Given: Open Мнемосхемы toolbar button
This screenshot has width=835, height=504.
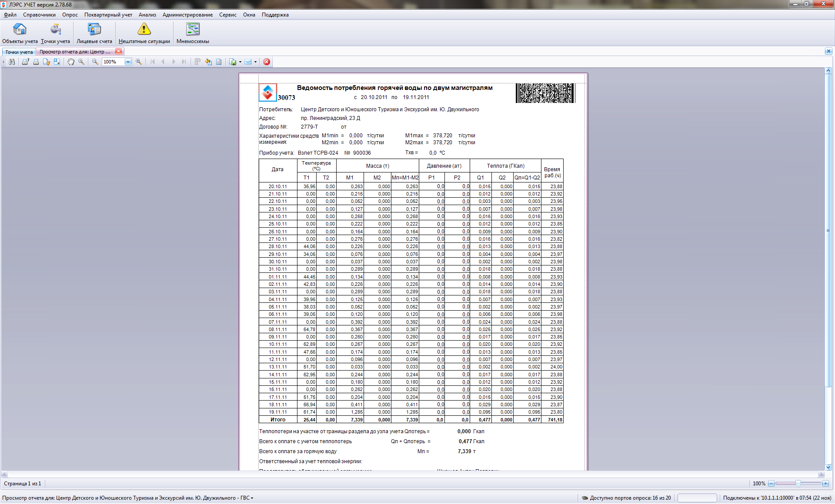Looking at the screenshot, I should click(x=193, y=33).
